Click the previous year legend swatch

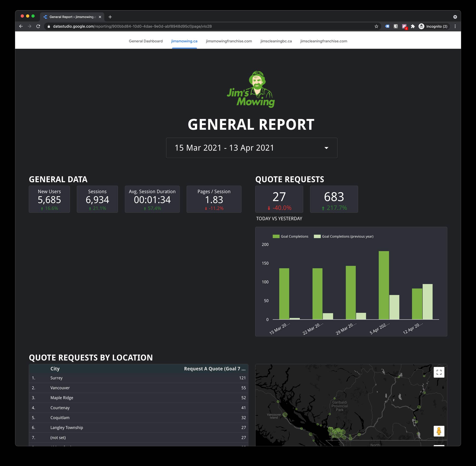(x=317, y=236)
